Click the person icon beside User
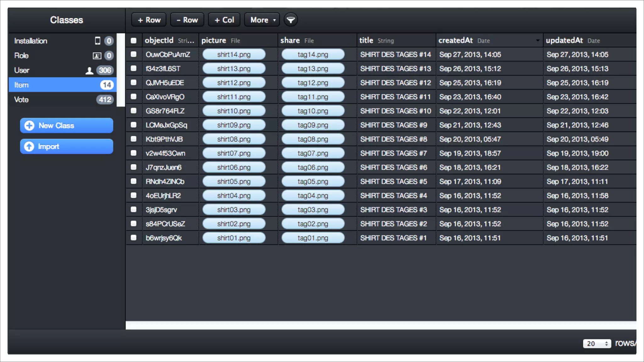 point(89,70)
